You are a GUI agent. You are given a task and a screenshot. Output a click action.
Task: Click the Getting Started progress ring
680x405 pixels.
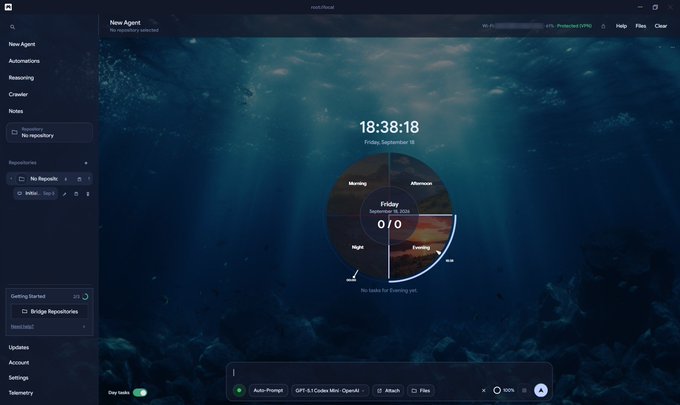click(x=85, y=297)
